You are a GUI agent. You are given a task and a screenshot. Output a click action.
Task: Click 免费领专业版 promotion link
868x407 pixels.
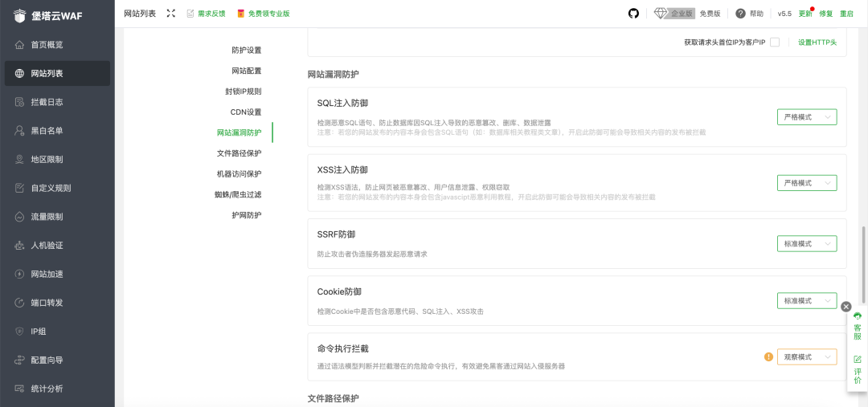point(264,14)
